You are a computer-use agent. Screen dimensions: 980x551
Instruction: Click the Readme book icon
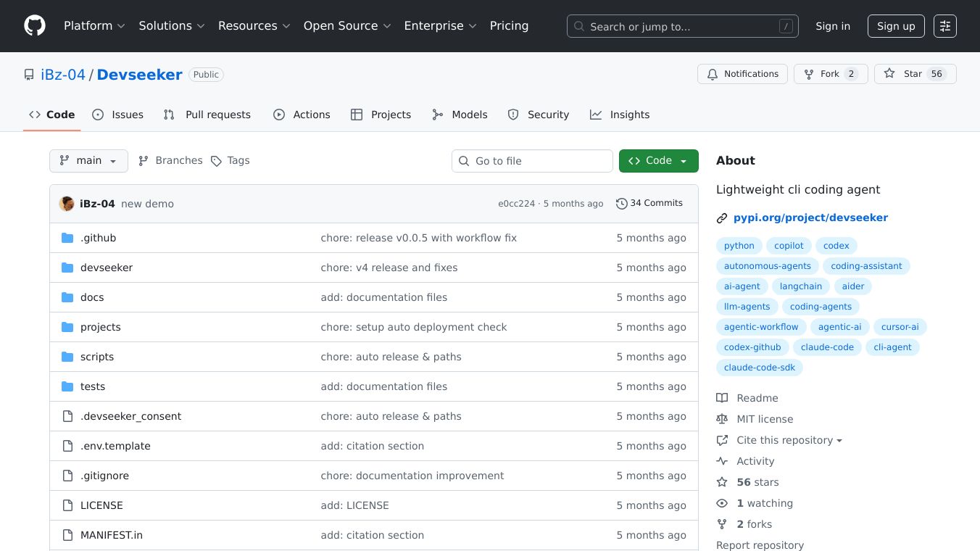point(722,398)
